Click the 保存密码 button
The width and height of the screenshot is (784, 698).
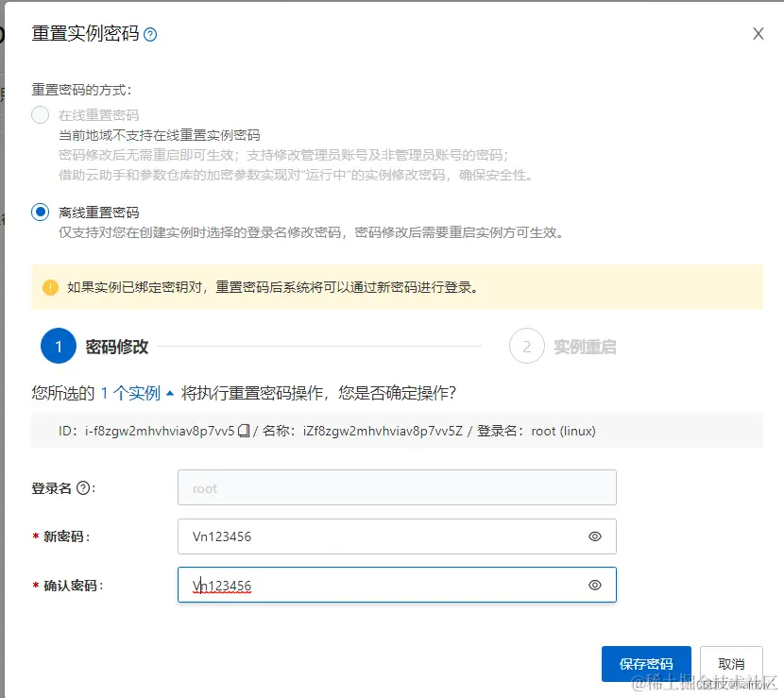tap(646, 664)
